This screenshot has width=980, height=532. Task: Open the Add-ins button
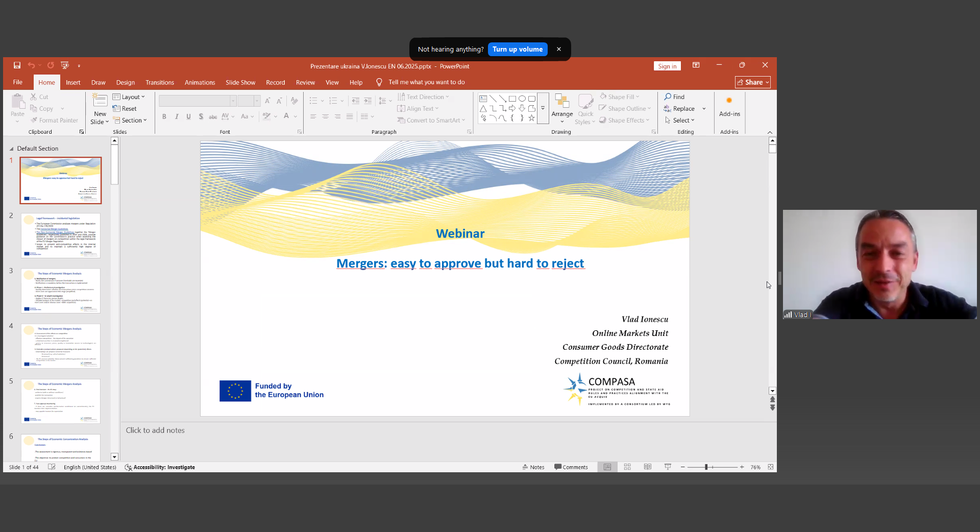(x=729, y=108)
